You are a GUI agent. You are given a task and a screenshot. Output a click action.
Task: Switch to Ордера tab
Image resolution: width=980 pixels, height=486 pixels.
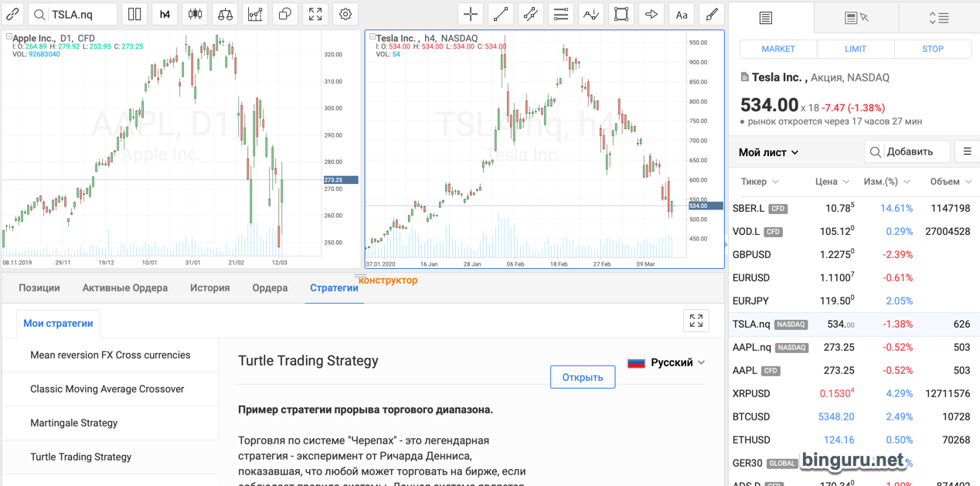click(x=270, y=287)
